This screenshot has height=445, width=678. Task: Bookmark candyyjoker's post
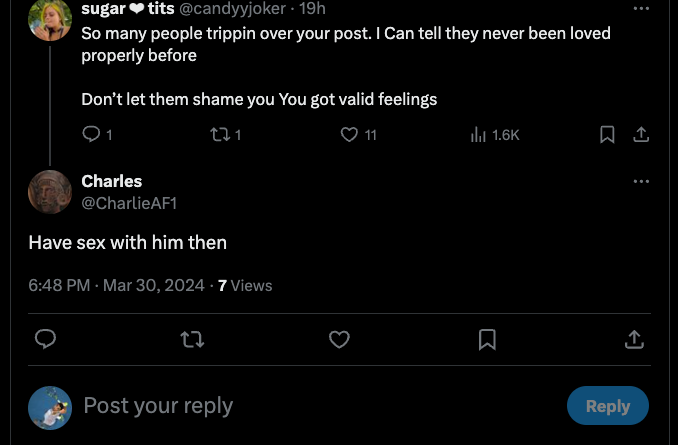(x=608, y=134)
